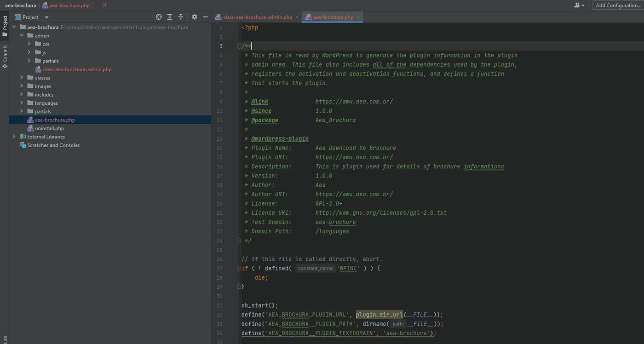Viewport: 644px width, 344px height.
Task: Collapse the aea-brochura project root arrow
Action: point(14,27)
